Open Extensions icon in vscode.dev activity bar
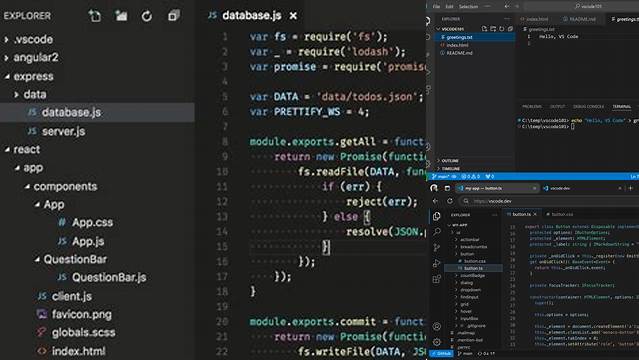Image resolution: width=639 pixels, height=360 pixels. [x=437, y=279]
